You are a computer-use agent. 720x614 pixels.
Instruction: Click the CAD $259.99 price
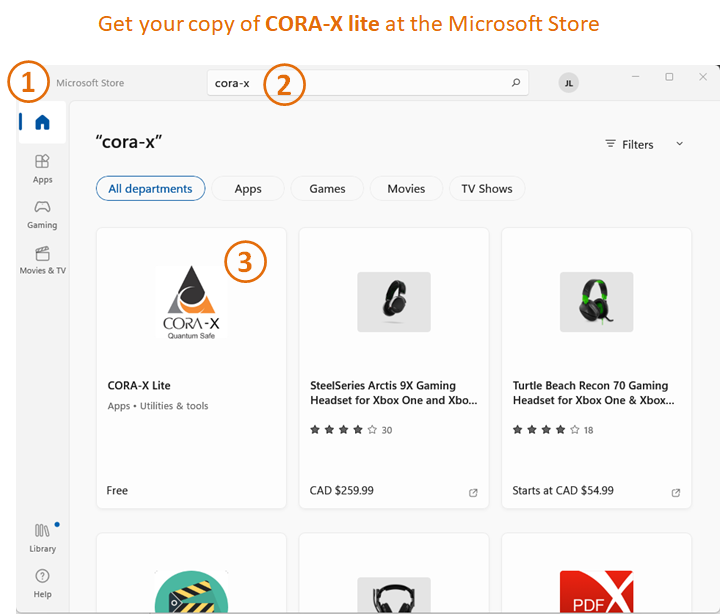point(342,490)
